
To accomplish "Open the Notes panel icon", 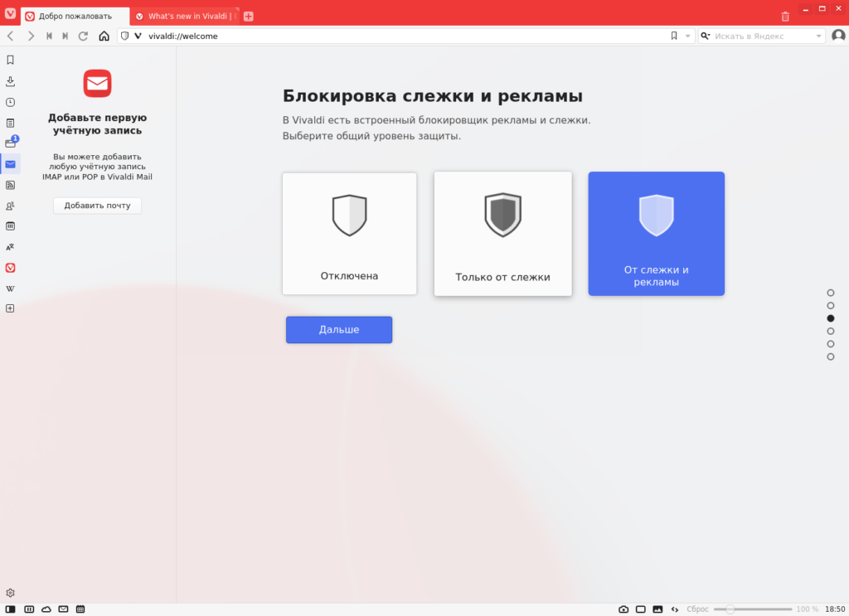I will 10,123.
